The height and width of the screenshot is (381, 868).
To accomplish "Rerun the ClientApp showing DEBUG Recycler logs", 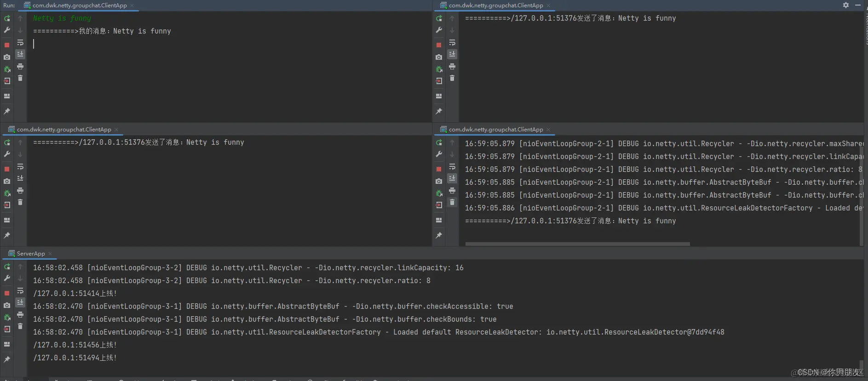I will click(439, 142).
